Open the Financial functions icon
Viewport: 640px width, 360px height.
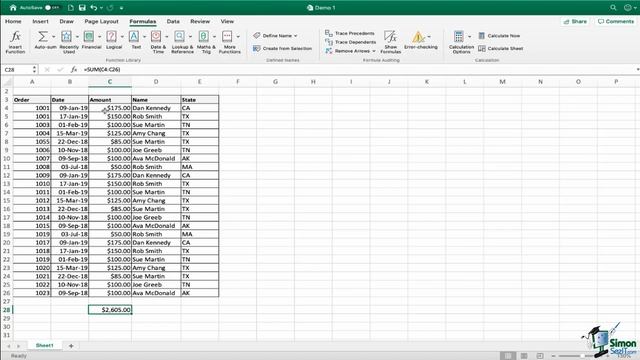(89, 37)
